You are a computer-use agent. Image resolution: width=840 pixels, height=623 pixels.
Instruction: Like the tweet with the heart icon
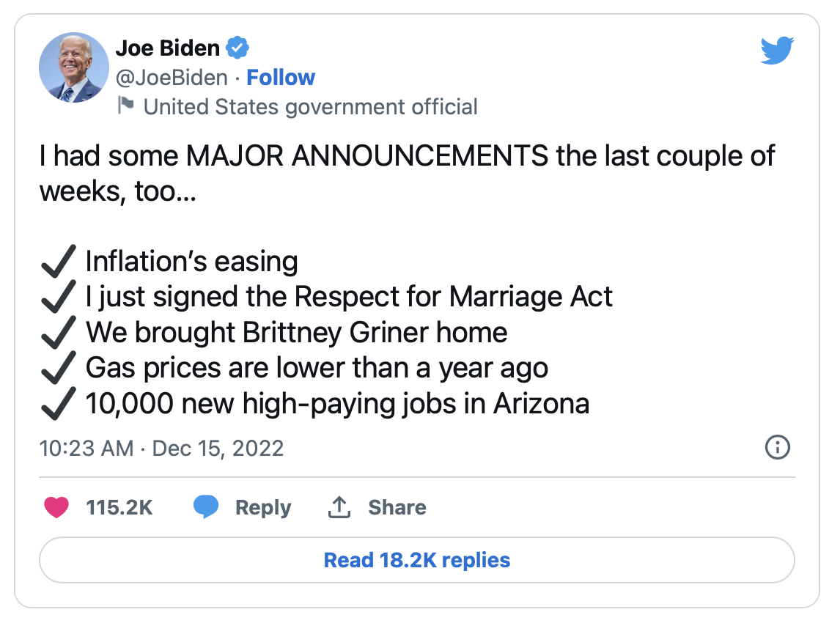coord(56,506)
